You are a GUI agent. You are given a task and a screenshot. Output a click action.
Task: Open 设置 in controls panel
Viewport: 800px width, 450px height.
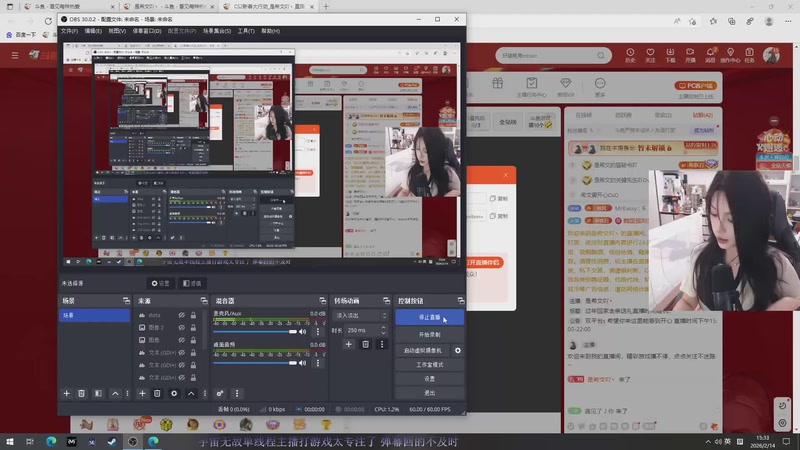[430, 379]
